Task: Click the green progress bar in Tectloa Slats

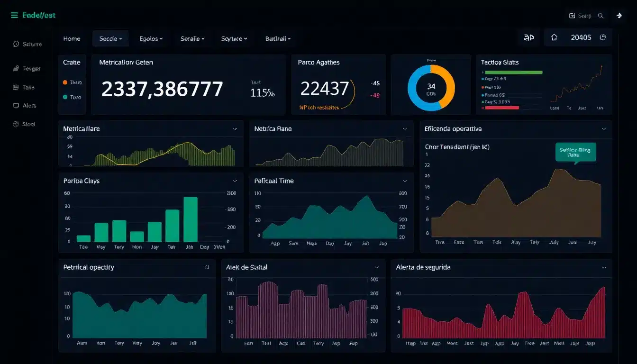Action: click(514, 72)
